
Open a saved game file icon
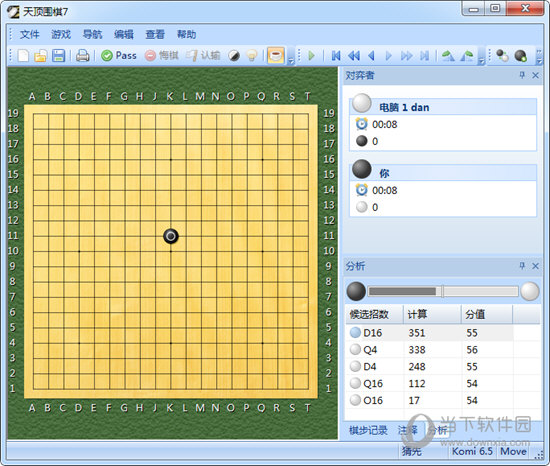41,55
